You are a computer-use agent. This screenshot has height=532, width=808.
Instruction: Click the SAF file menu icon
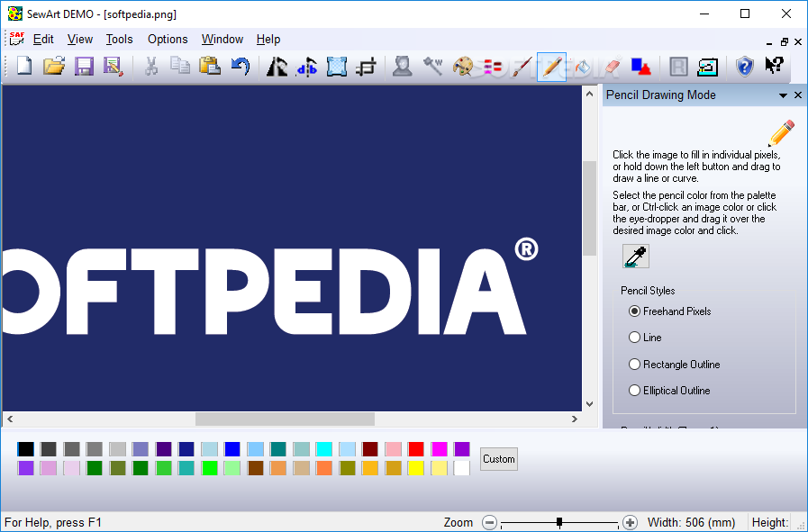[17, 39]
